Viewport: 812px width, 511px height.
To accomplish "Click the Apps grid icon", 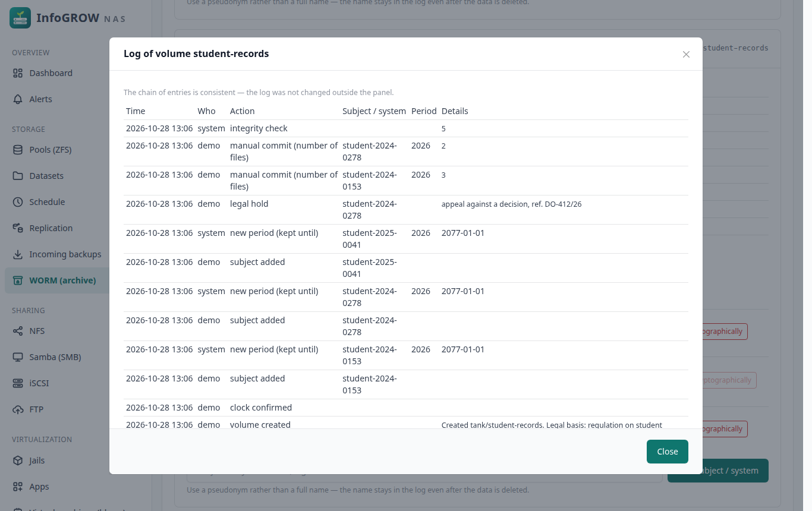I will 18,487.
